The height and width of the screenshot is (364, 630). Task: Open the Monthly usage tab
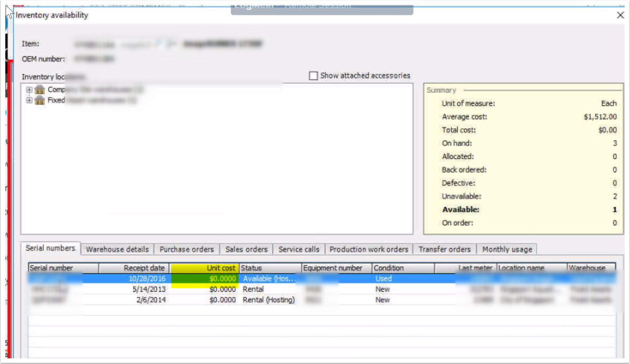click(x=507, y=249)
